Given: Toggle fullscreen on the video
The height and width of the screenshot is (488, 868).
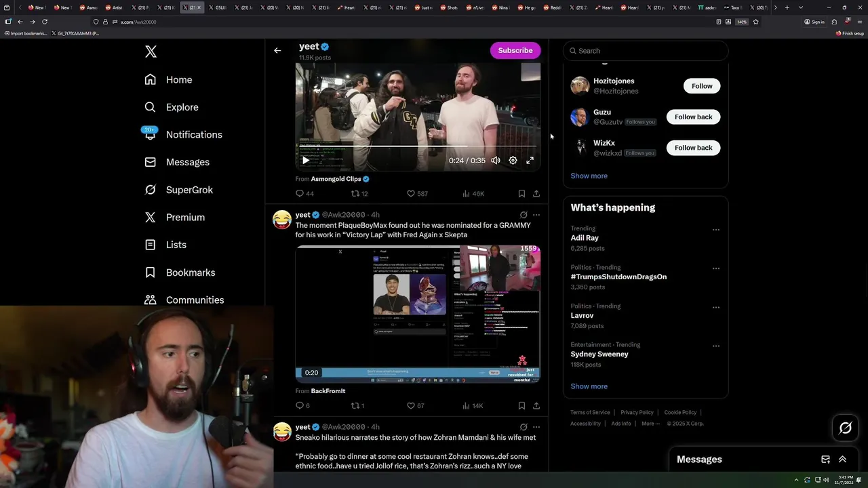Looking at the screenshot, I should coord(530,161).
